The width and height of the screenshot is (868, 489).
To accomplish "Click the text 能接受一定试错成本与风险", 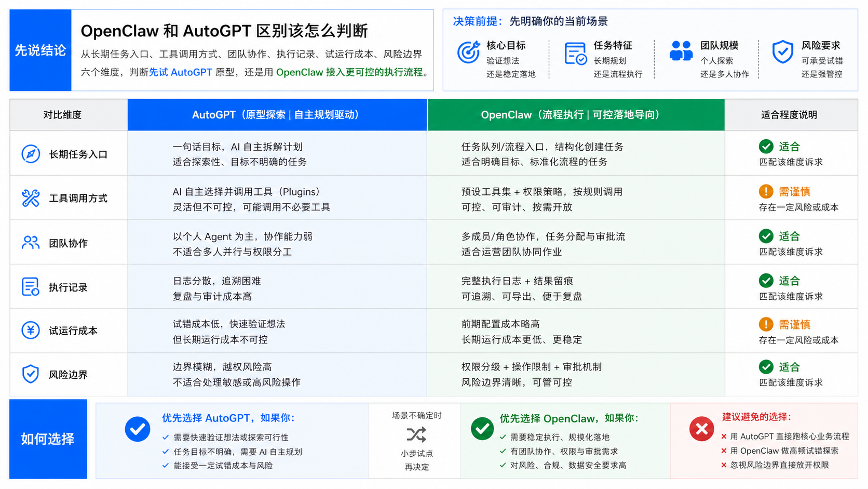I will click(223, 466).
